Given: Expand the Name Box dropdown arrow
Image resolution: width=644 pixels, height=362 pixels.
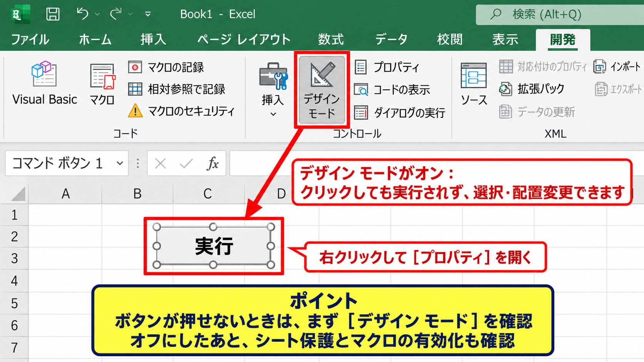Looking at the screenshot, I should point(120,163).
